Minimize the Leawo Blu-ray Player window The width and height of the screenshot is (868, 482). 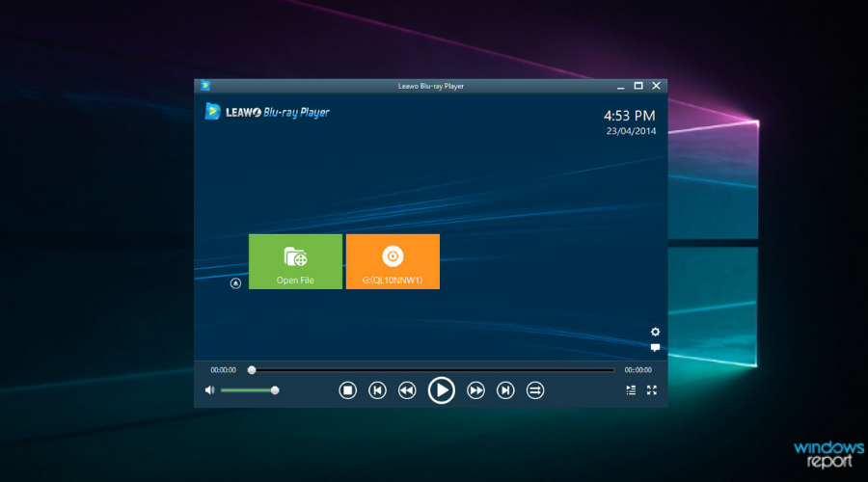(620, 87)
